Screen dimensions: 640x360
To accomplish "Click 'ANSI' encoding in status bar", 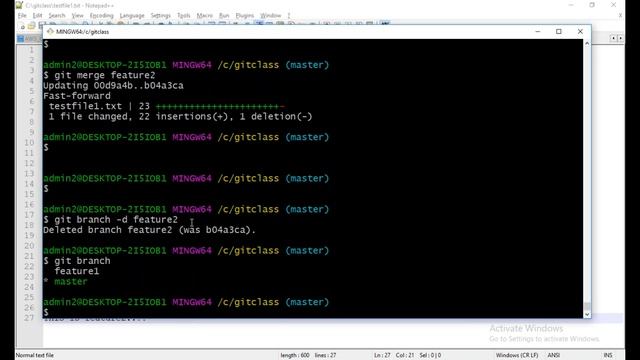I will pyautogui.click(x=553, y=355).
